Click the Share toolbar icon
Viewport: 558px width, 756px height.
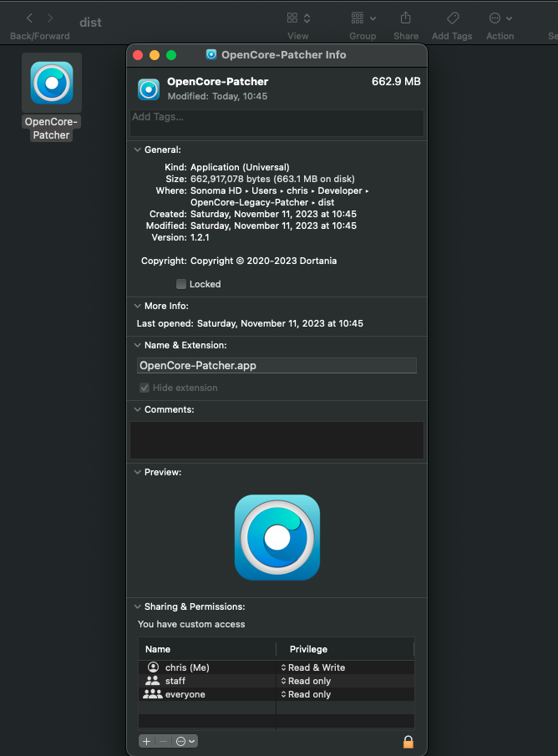pos(406,18)
